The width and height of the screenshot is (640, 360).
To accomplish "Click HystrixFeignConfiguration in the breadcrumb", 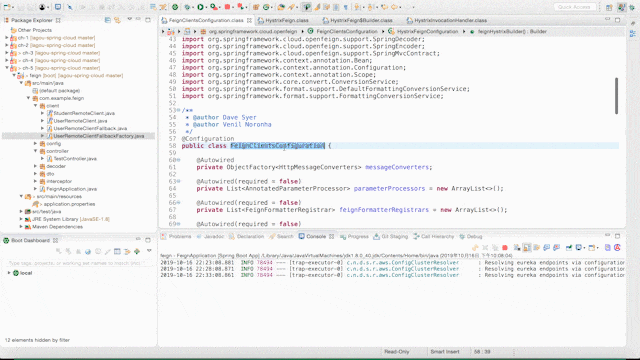I will coord(427,31).
